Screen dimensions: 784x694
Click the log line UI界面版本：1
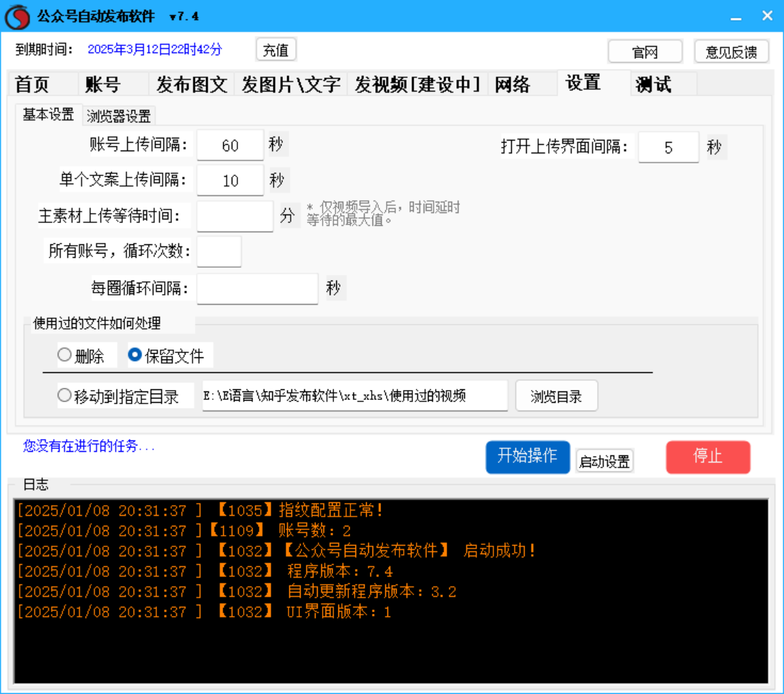pos(204,612)
